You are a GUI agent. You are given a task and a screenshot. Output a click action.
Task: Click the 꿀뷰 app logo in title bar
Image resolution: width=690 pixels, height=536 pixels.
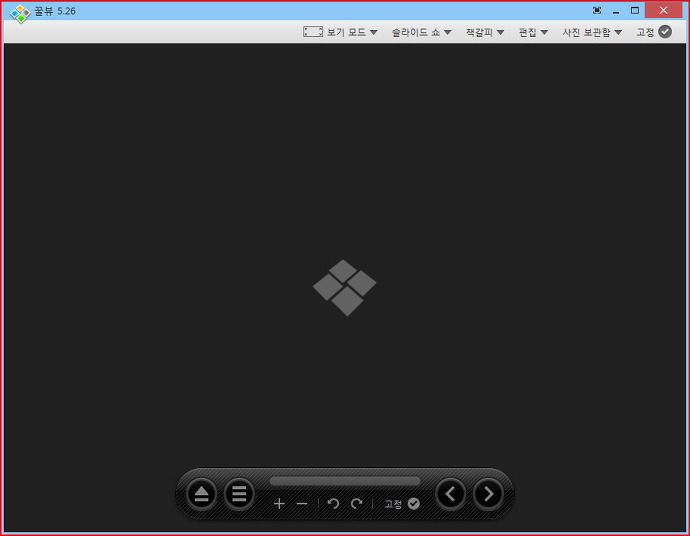click(x=20, y=13)
